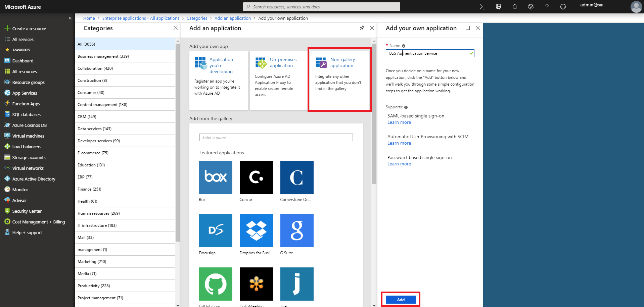Viewport: 644px width, 307px height.
Task: Maximize the Add your own application blade
Action: click(x=468, y=28)
